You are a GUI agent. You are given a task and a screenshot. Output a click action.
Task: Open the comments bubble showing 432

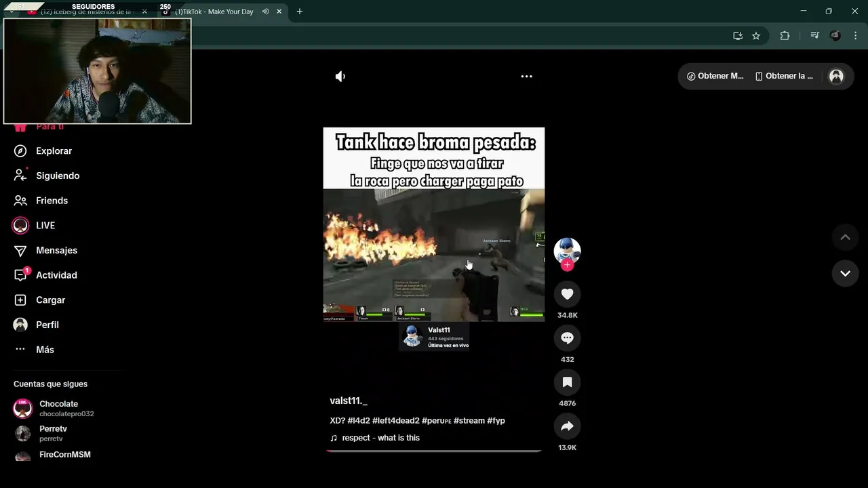(567, 338)
